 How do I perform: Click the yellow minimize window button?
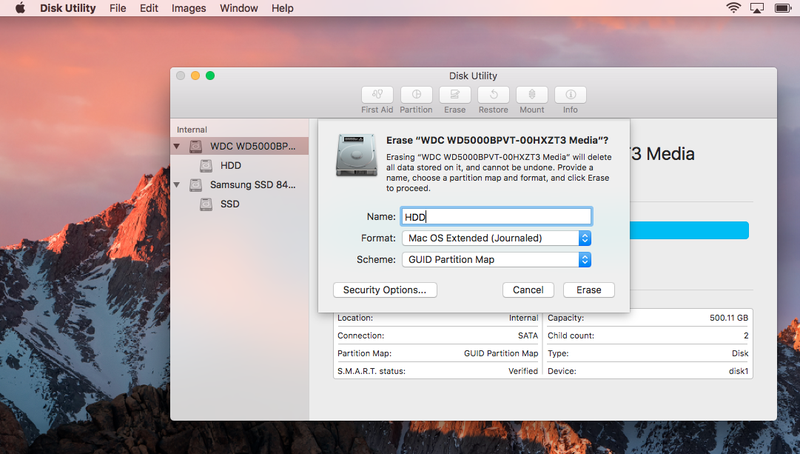[x=195, y=75]
